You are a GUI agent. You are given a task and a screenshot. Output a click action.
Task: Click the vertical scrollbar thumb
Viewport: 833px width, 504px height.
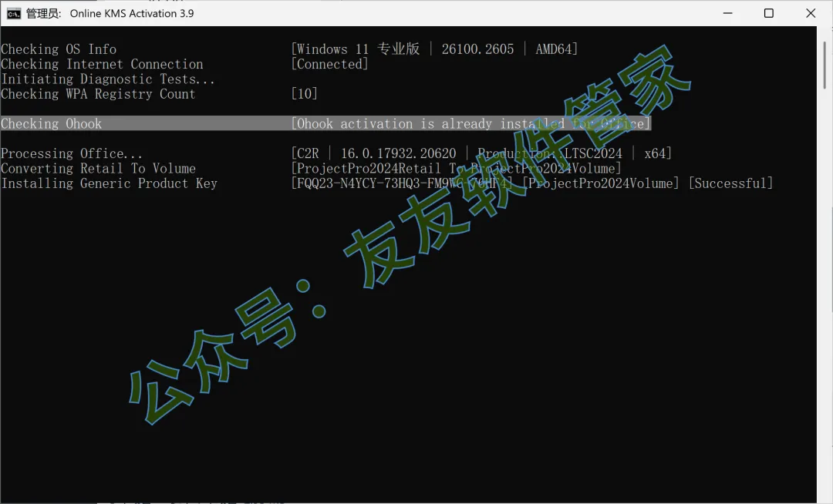click(825, 65)
